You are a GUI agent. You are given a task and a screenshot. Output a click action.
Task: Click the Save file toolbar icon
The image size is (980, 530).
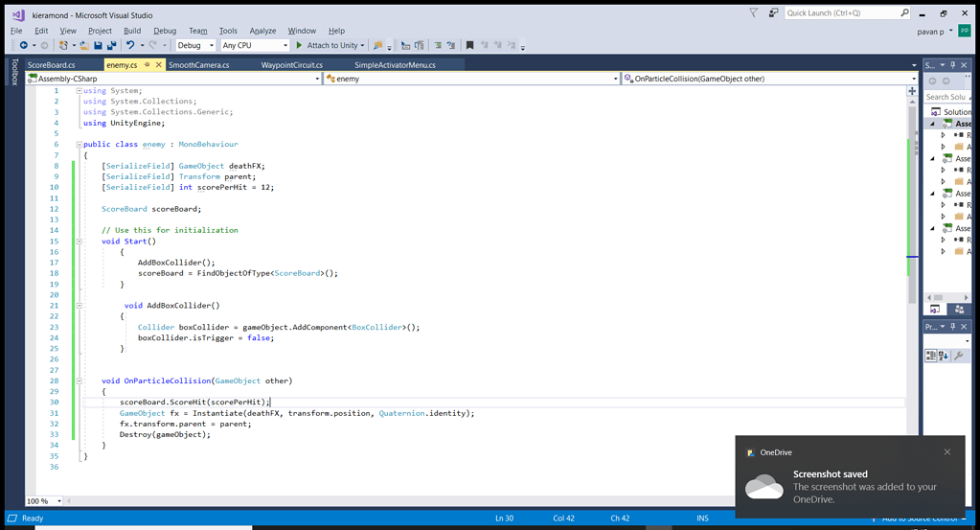[x=98, y=45]
